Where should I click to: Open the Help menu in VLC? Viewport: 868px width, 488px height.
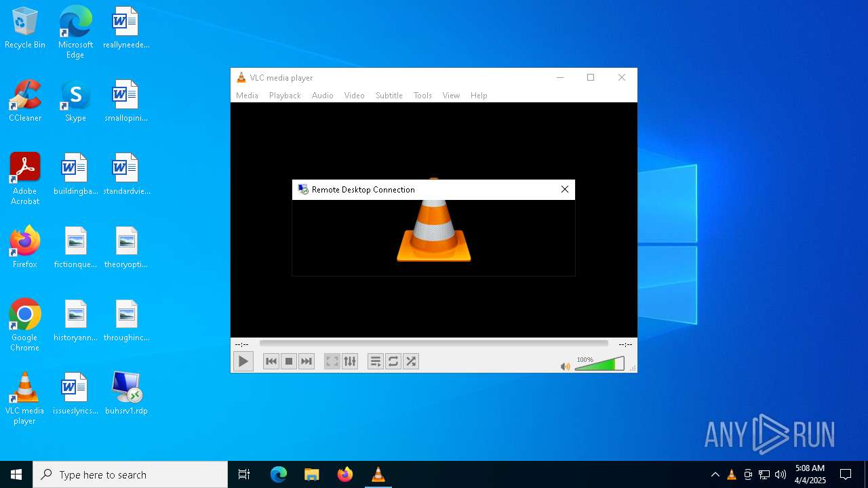(x=479, y=96)
